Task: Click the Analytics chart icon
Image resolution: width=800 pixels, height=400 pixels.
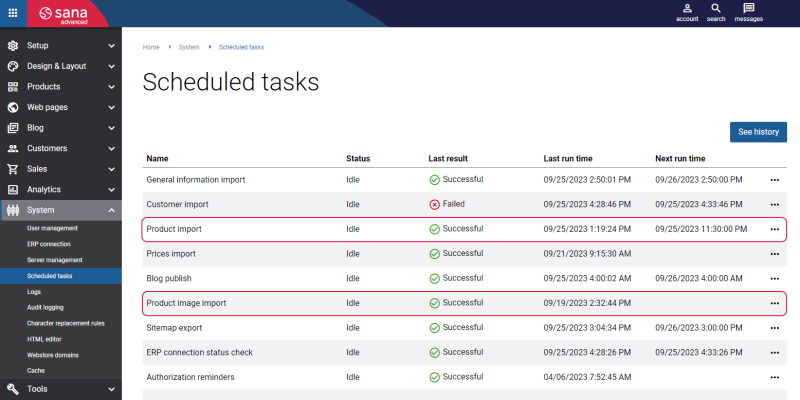Action: (x=13, y=189)
